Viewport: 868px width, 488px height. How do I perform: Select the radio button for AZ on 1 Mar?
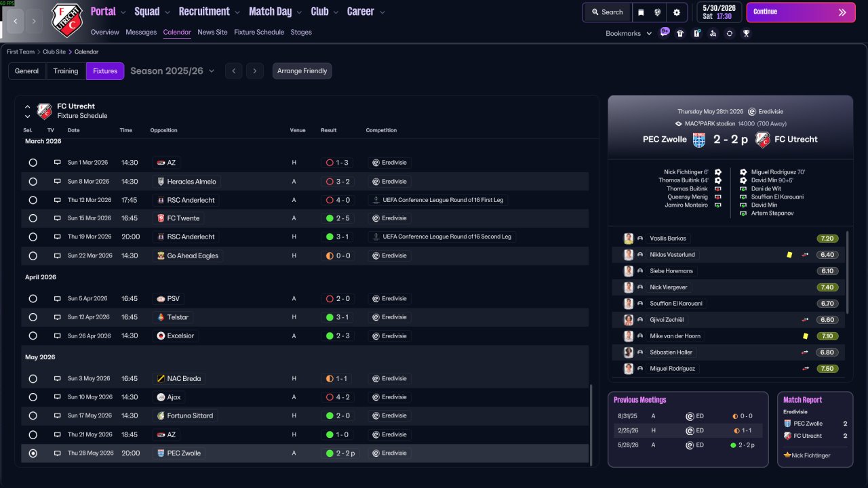pos(33,163)
